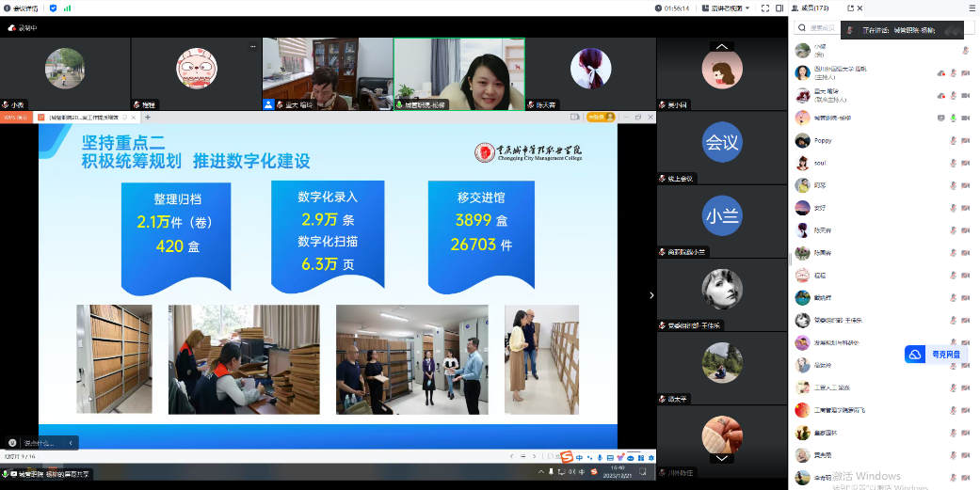
Task: Select the 重大 喻玲 video tile
Action: coord(328,73)
